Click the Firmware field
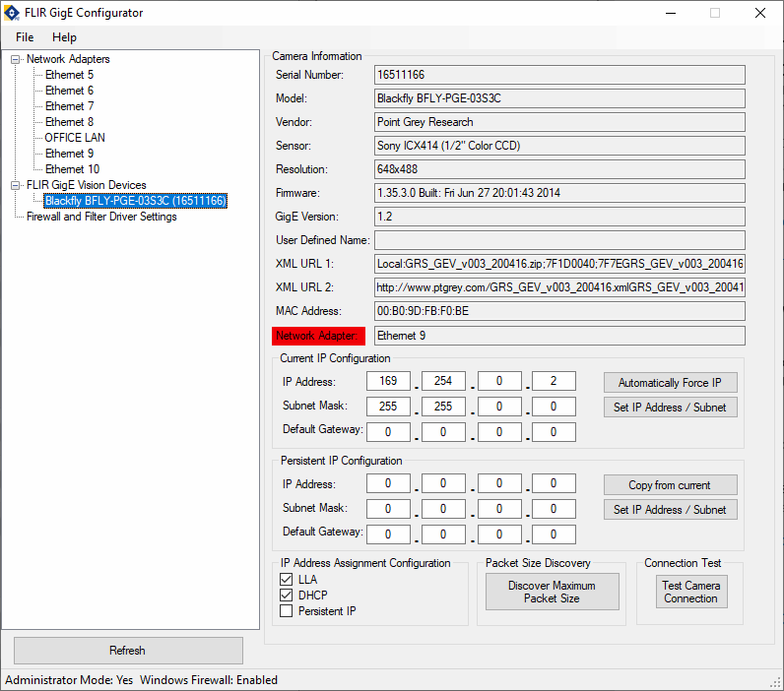 click(559, 193)
